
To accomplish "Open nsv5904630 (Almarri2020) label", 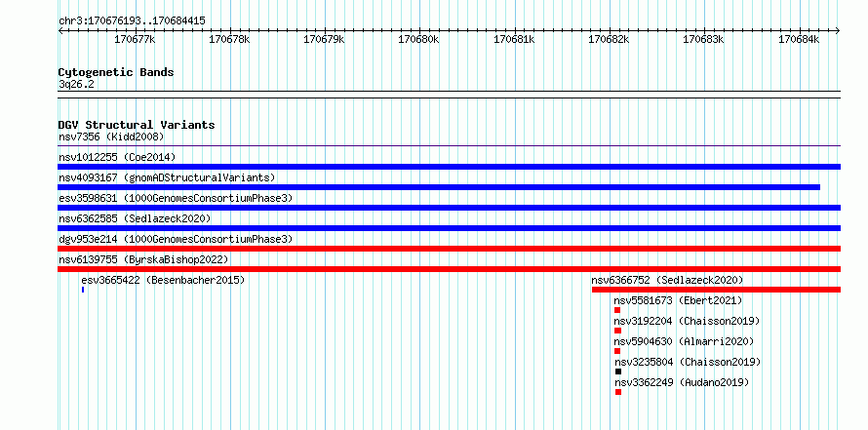I will (685, 341).
